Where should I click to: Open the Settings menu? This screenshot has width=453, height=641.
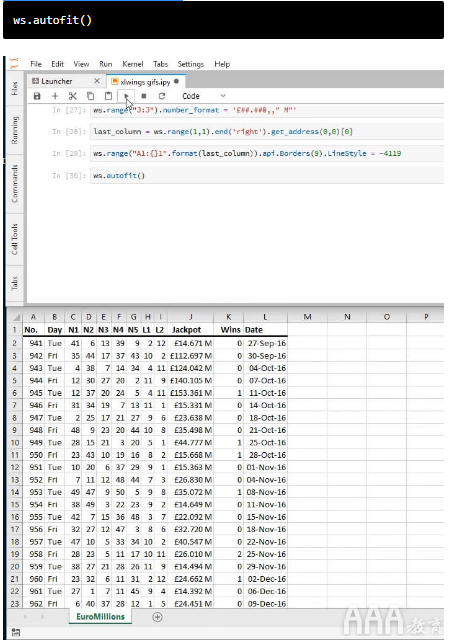tap(191, 64)
